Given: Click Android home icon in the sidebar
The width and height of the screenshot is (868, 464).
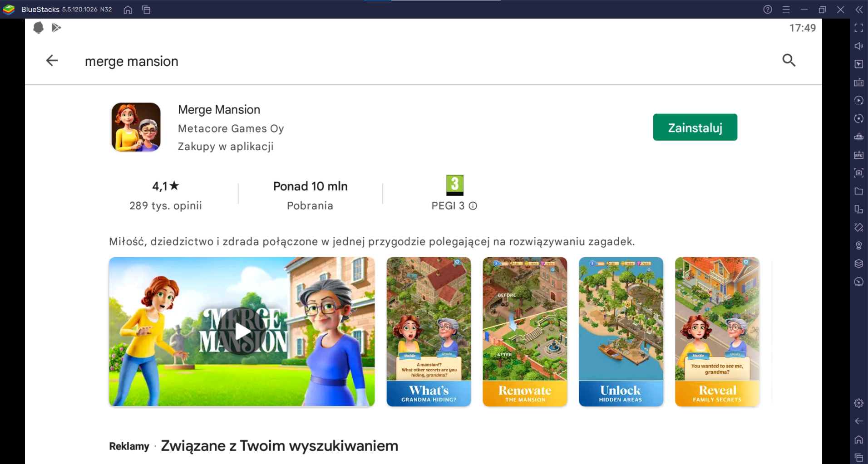Looking at the screenshot, I should tap(859, 439).
